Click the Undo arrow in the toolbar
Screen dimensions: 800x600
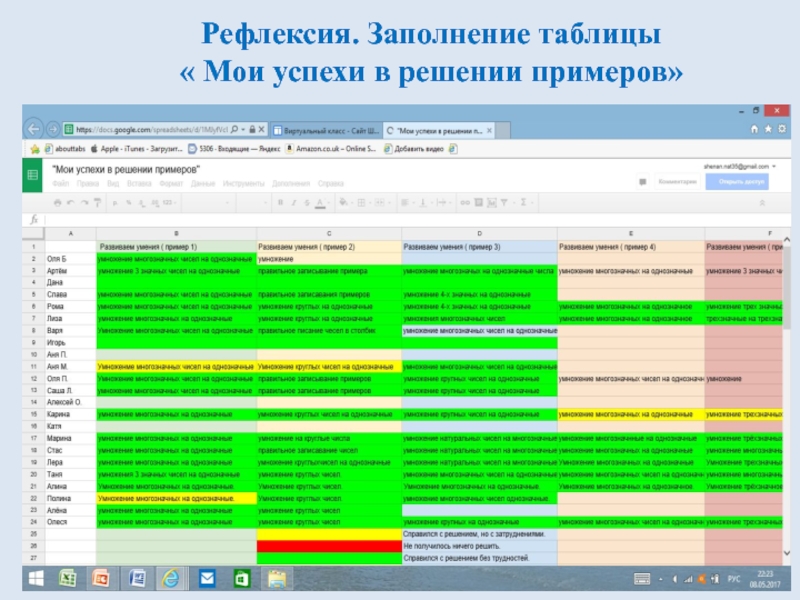71,203
